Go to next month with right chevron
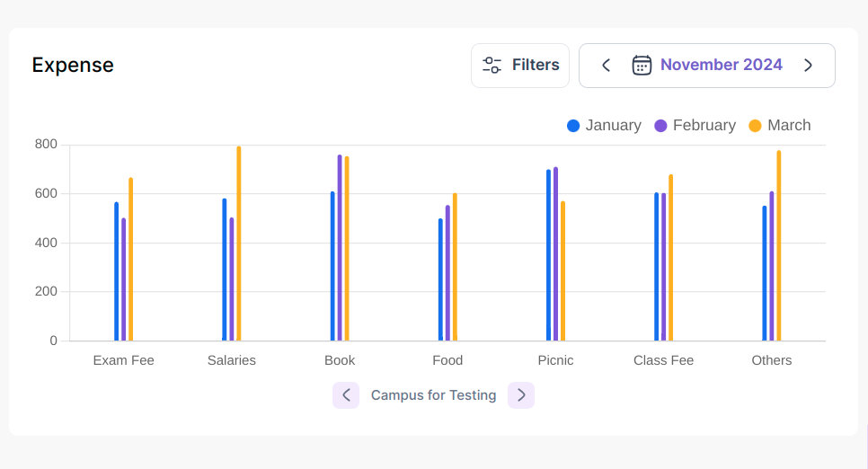 pos(808,65)
